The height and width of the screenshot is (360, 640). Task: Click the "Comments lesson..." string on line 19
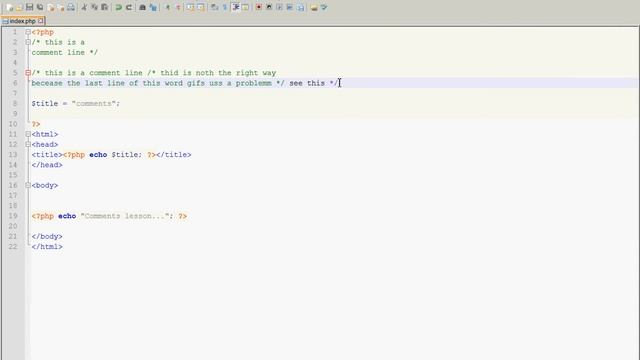pyautogui.click(x=125, y=216)
